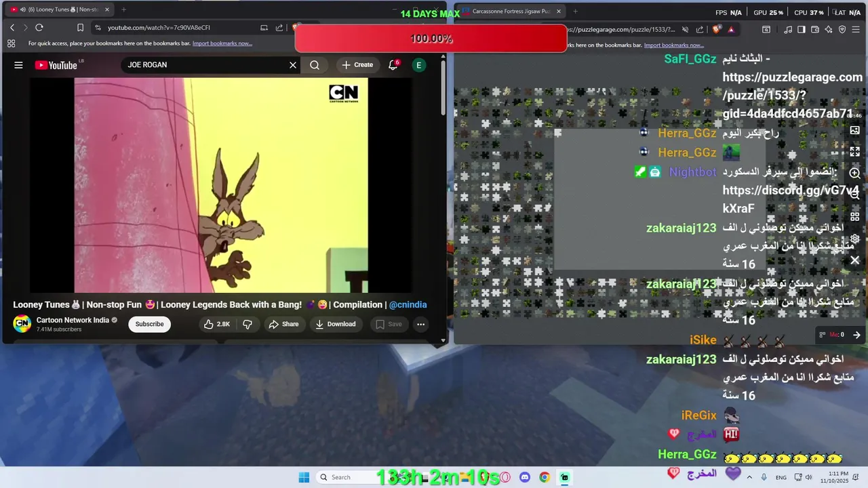
Task: Open Discord from the taskbar
Action: click(x=524, y=477)
